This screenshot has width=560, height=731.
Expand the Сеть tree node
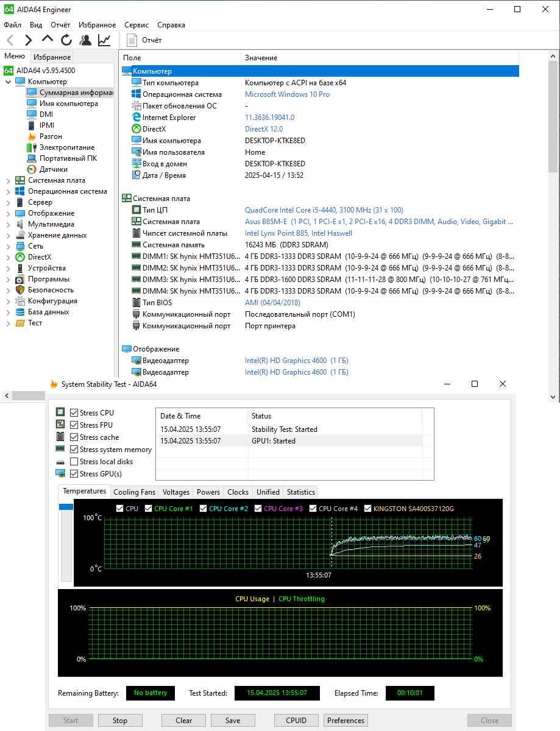(9, 246)
